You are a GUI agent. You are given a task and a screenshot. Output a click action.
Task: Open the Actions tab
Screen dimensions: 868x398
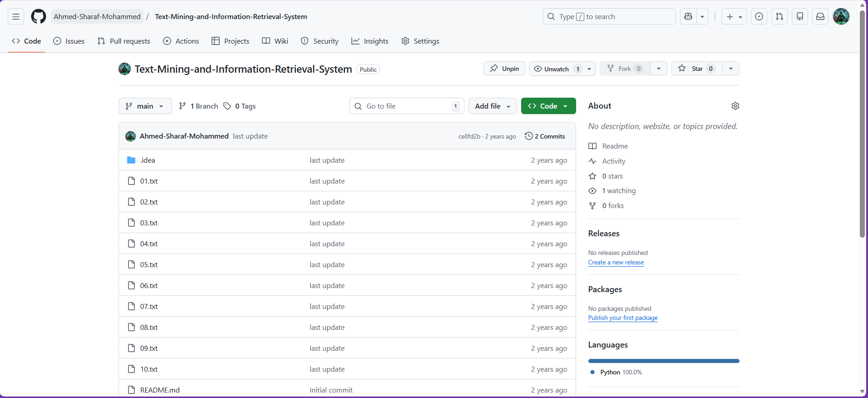coord(181,41)
